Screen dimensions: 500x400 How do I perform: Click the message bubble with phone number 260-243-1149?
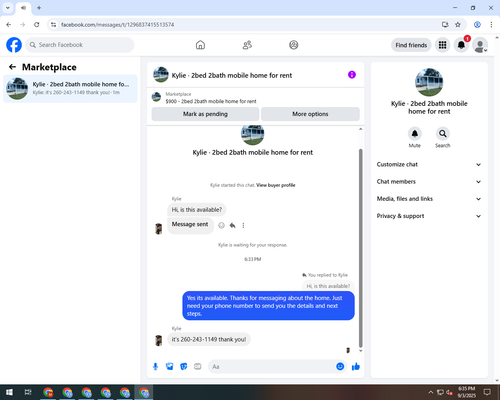209,339
